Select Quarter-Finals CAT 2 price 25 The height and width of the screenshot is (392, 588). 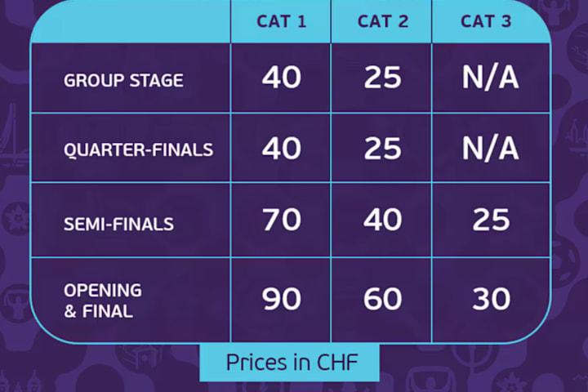click(382, 148)
